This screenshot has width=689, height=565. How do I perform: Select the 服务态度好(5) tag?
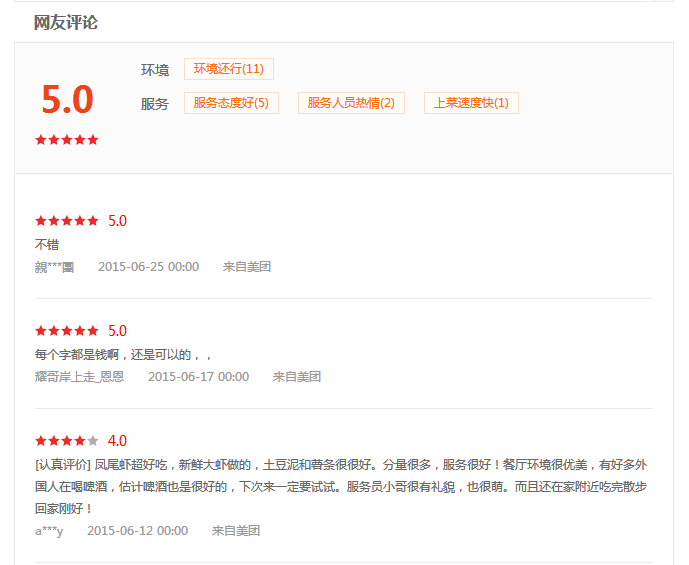click(x=231, y=103)
